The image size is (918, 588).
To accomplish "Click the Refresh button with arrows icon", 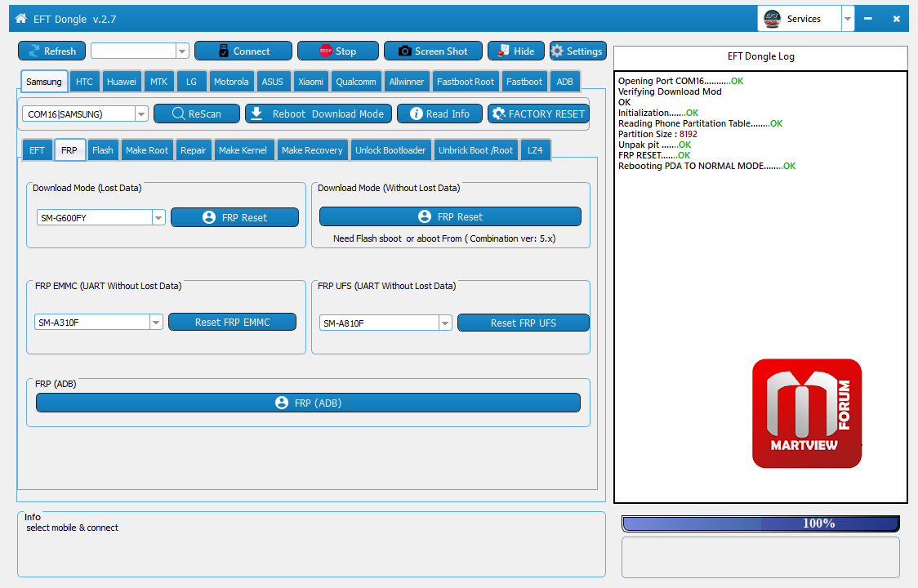I will pyautogui.click(x=51, y=51).
